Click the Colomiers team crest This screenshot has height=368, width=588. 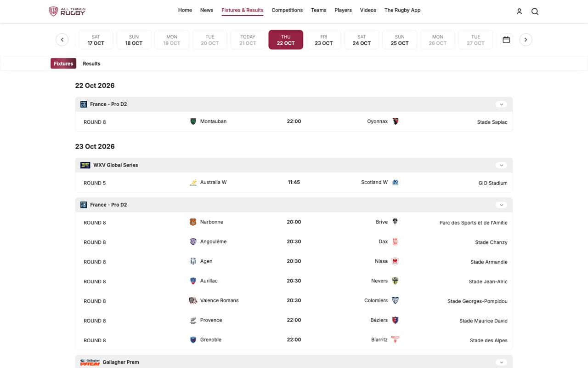(395, 300)
